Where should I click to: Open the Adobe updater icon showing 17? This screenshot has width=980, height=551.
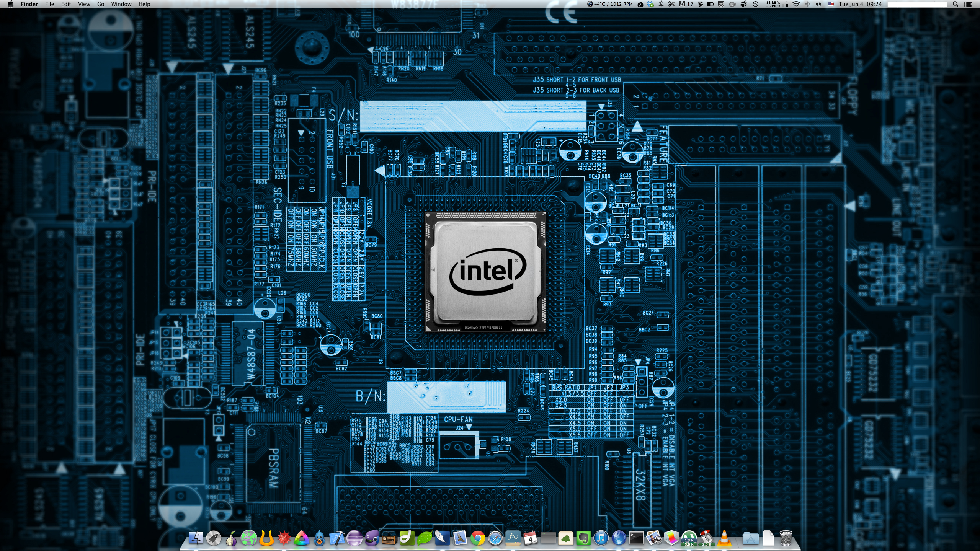point(686,4)
